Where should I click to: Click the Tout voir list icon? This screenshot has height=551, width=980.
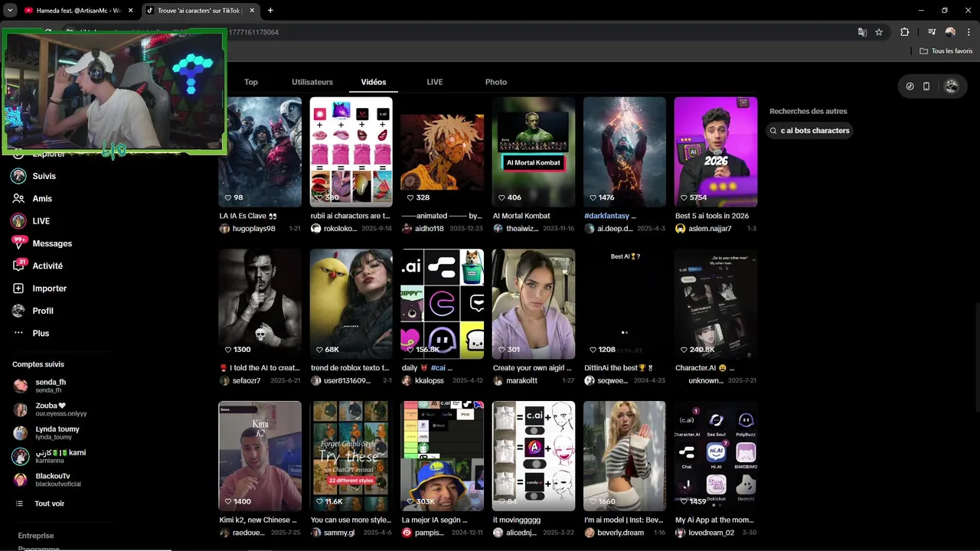pos(19,504)
